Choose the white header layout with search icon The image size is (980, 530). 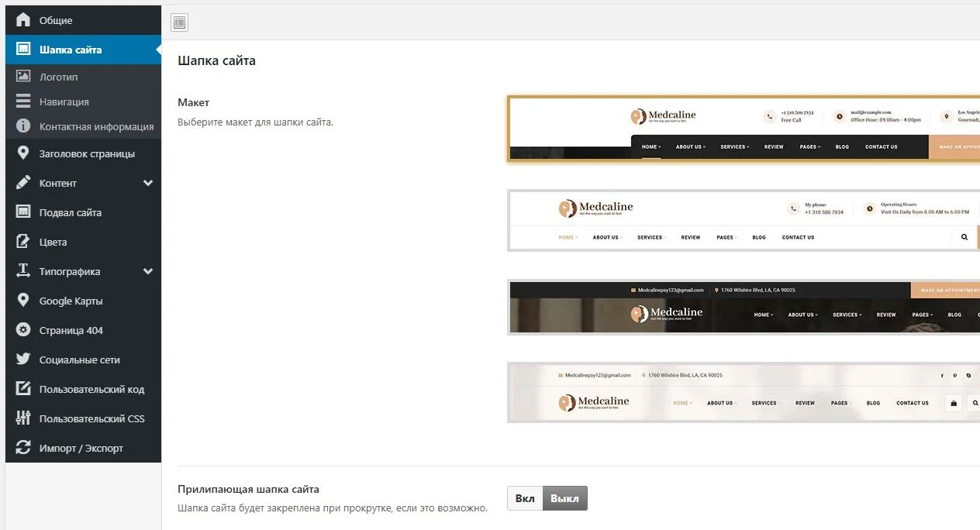744,220
